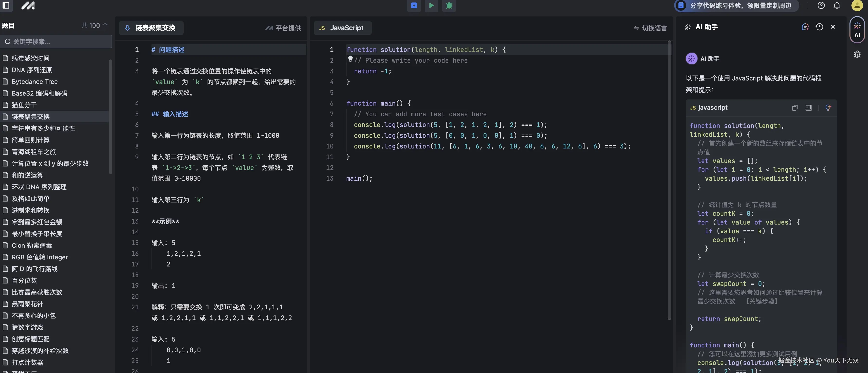Start a new AI chat conversation

pos(805,27)
